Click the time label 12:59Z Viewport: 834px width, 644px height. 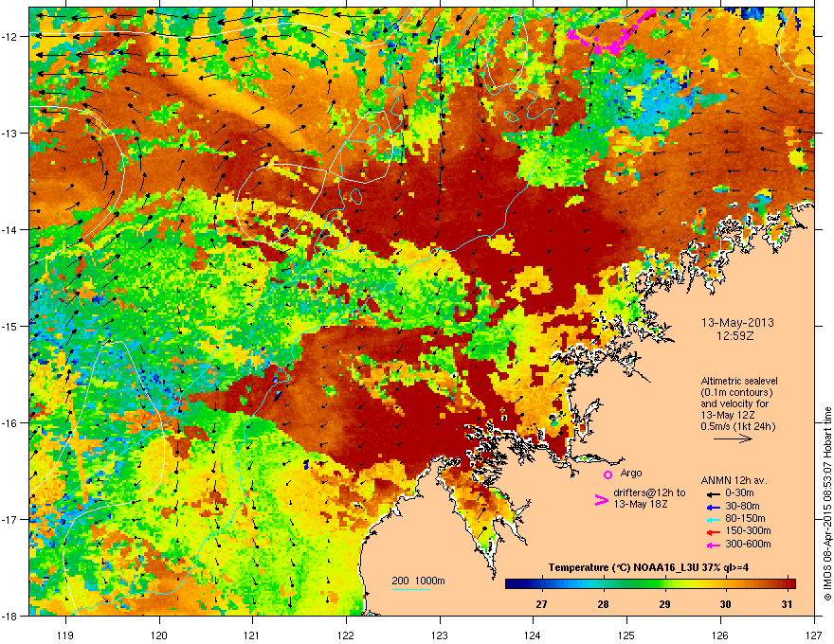(735, 336)
